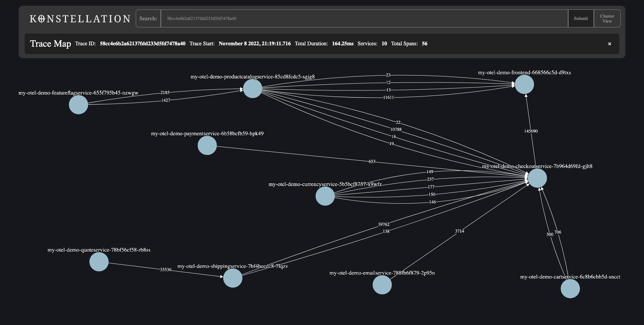
Task: Click edge label 146
Action: point(432,202)
